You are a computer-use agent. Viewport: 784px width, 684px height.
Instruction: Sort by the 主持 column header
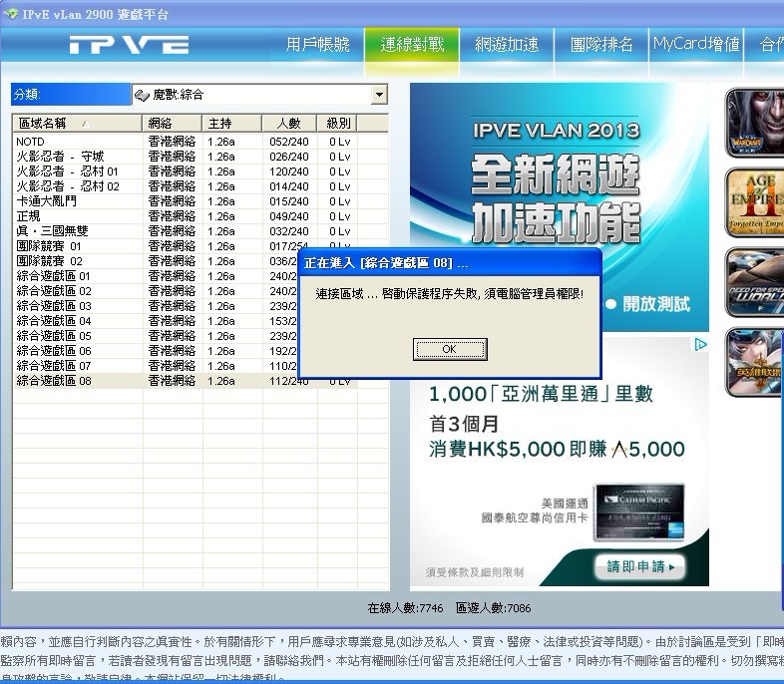232,123
